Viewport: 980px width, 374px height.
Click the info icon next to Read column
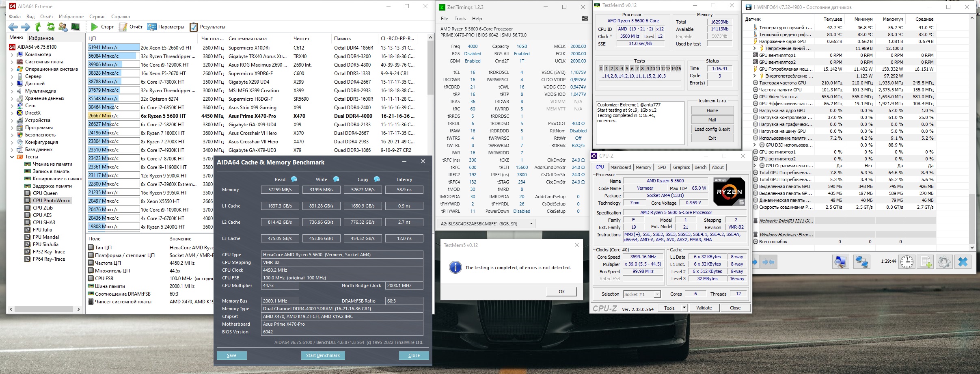point(294,179)
